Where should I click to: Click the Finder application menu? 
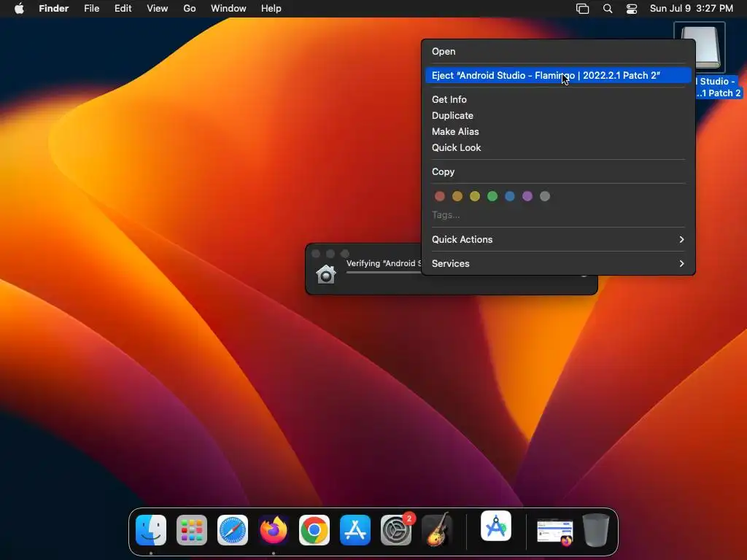pyautogui.click(x=54, y=9)
